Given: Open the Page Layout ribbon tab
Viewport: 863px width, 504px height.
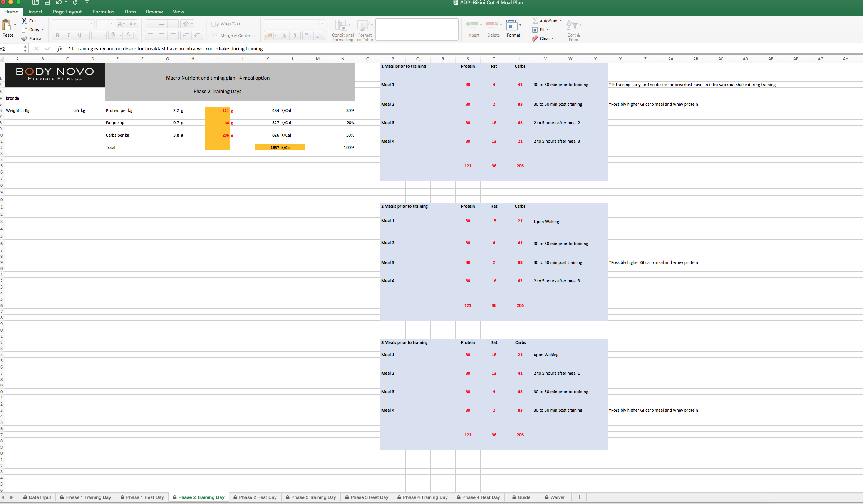Looking at the screenshot, I should (67, 12).
